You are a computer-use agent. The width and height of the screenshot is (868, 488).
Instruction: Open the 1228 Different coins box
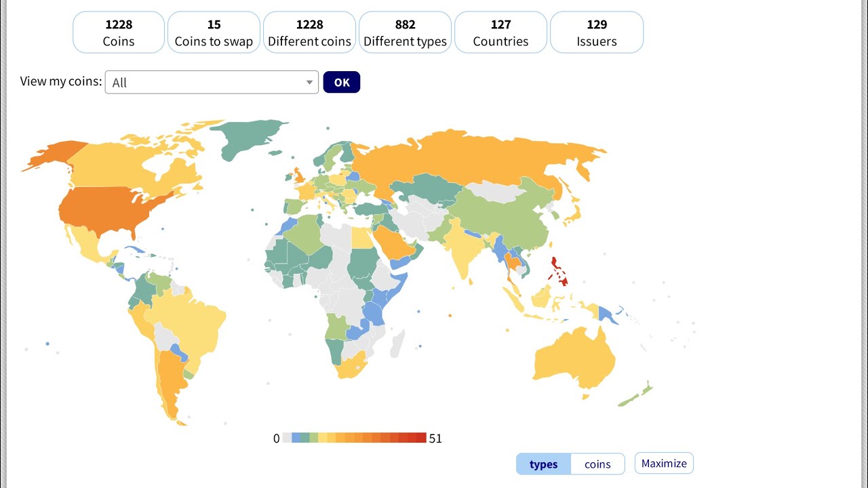click(309, 32)
